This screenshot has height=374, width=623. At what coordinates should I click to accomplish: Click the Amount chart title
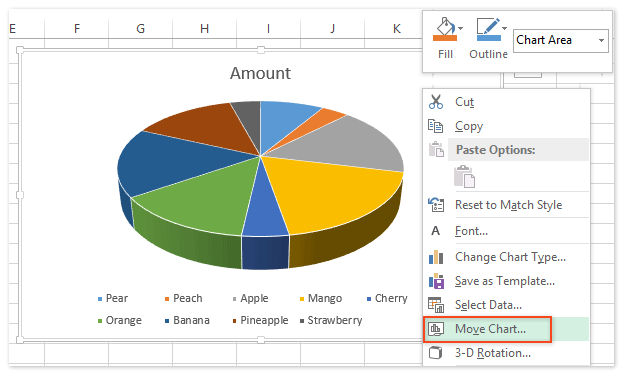click(x=260, y=73)
